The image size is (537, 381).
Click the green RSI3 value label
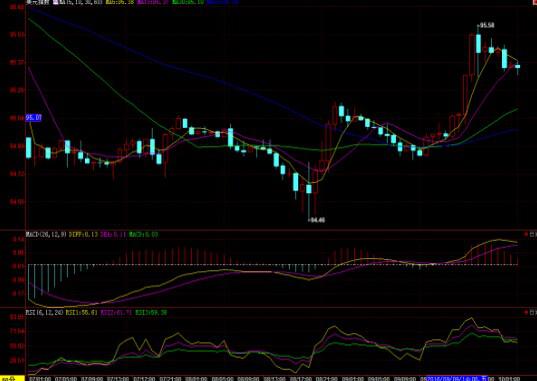pos(151,312)
